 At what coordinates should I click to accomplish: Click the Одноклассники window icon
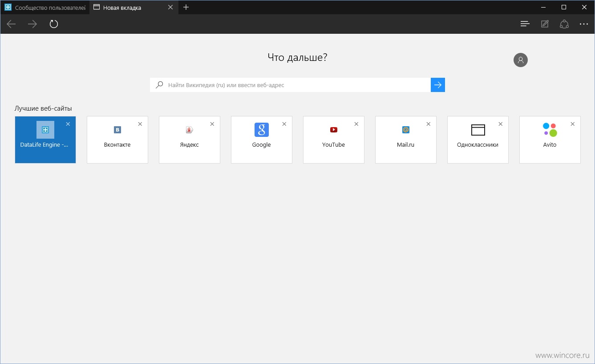pyautogui.click(x=478, y=130)
